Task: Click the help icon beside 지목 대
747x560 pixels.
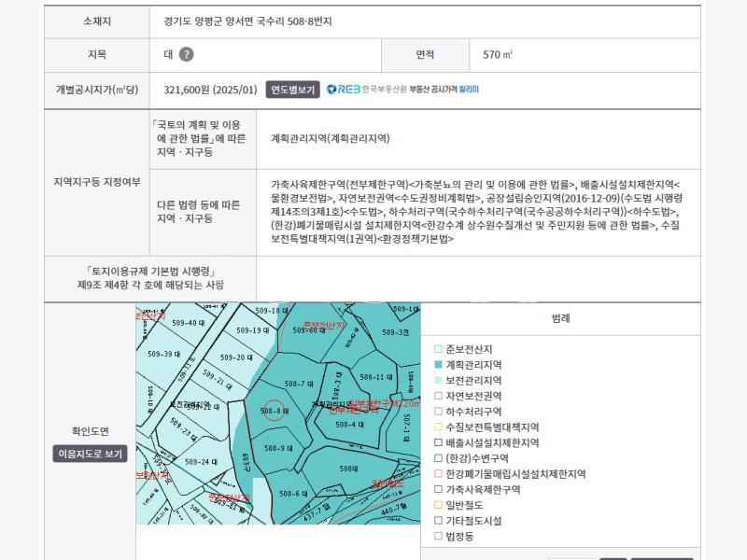Action: (187, 54)
